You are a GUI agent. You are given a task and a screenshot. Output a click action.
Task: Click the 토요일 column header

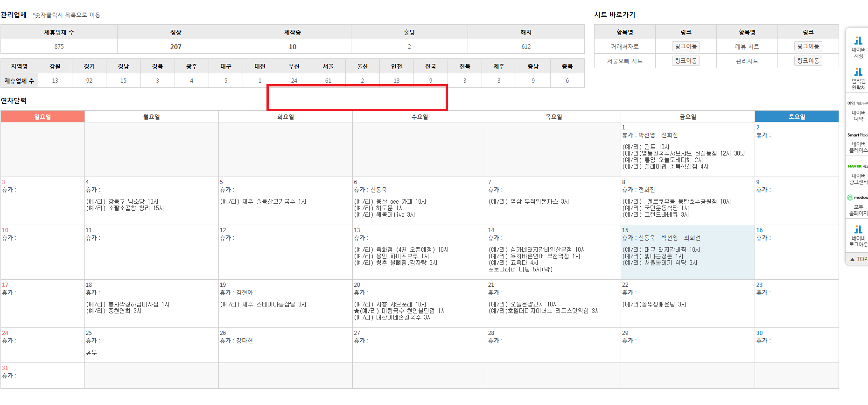coord(796,117)
